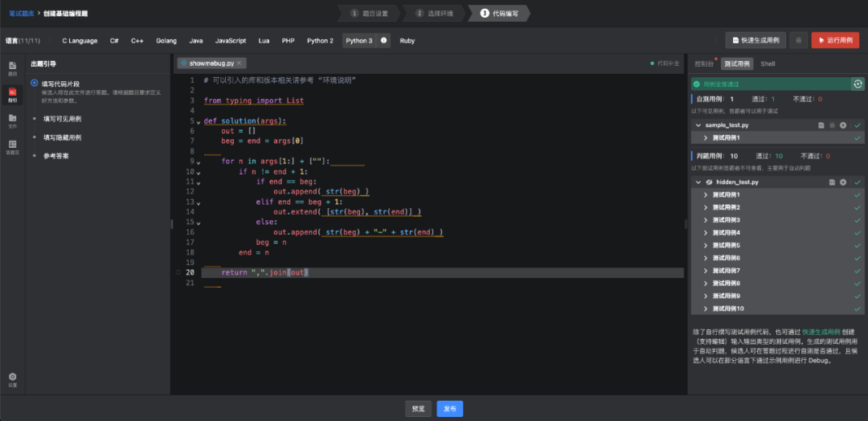The height and width of the screenshot is (421, 868).
Task: Expand 测试用例1 under sample_test.py
Action: point(706,137)
